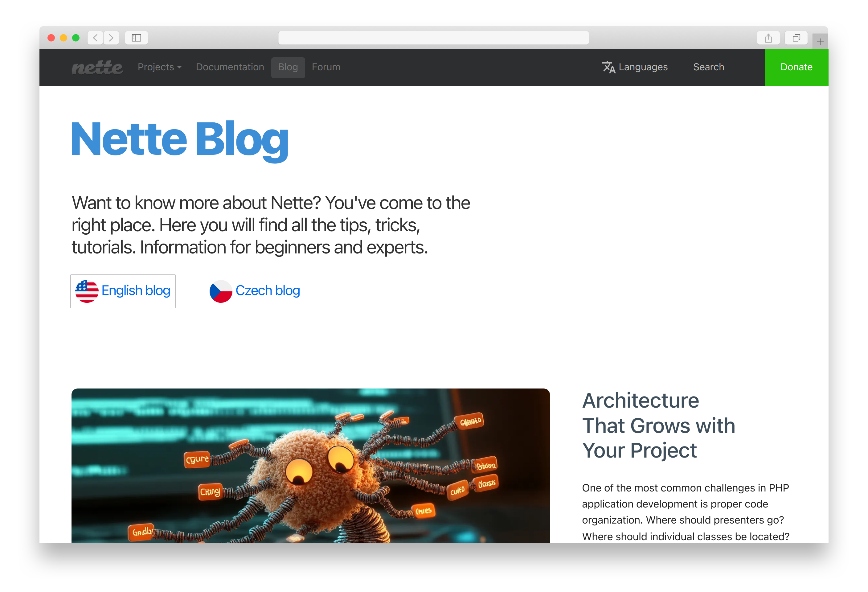
Task: Open the browser share icon
Action: [x=768, y=38]
